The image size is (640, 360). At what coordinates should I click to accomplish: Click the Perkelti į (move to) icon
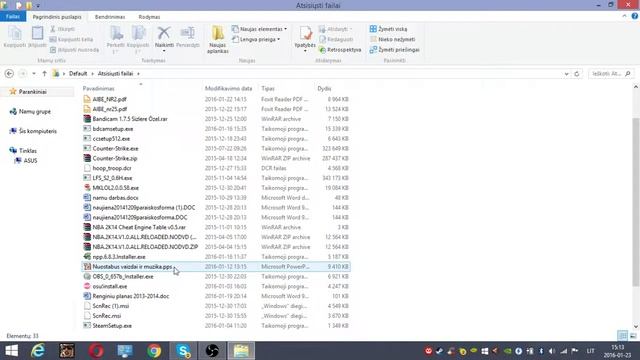tap(116, 33)
